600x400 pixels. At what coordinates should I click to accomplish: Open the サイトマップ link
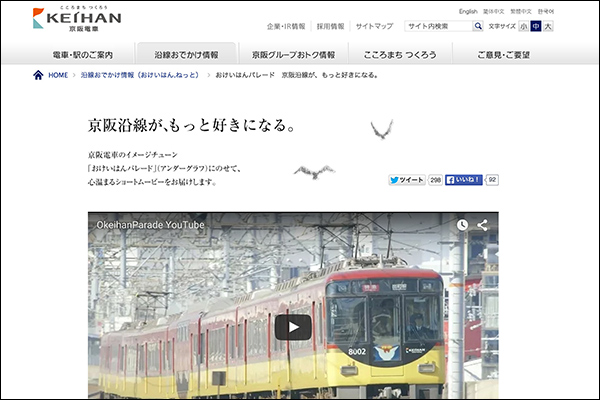pos(374,26)
